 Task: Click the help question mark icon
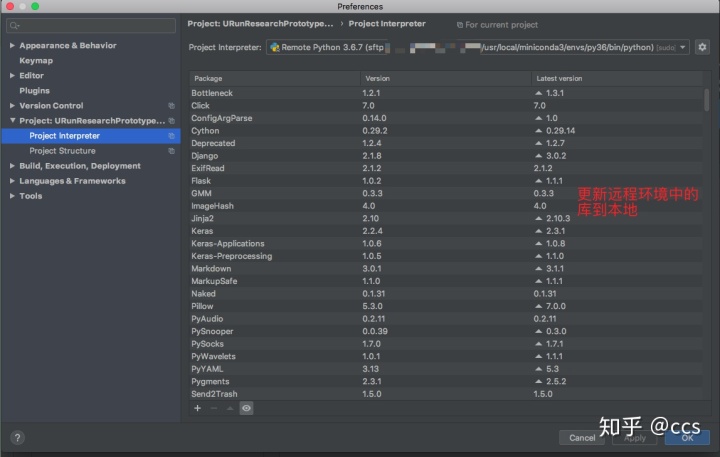(x=17, y=438)
